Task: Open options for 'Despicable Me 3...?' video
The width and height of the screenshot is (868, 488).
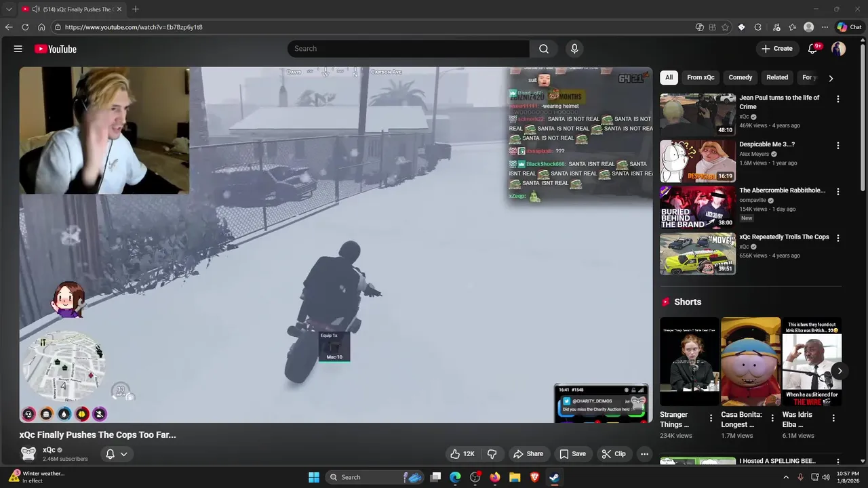Action: [837, 146]
